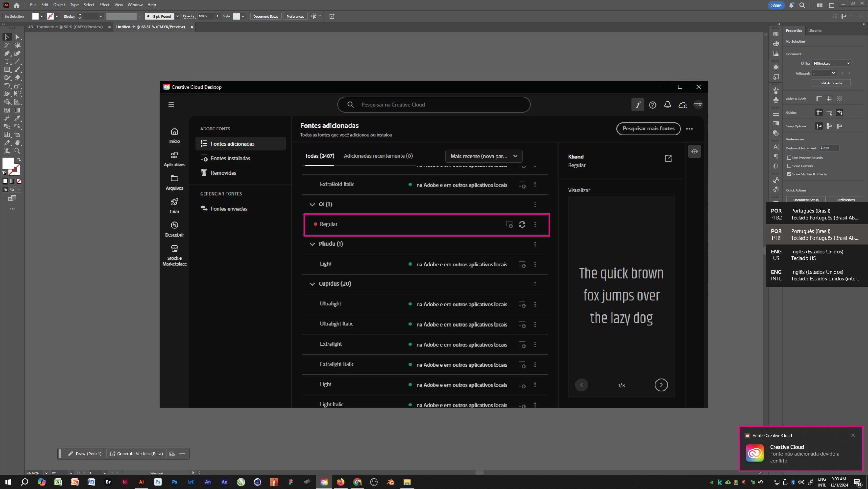The height and width of the screenshot is (489, 868).
Task: Toggle Scale Corners checkbox
Action: pos(789,166)
